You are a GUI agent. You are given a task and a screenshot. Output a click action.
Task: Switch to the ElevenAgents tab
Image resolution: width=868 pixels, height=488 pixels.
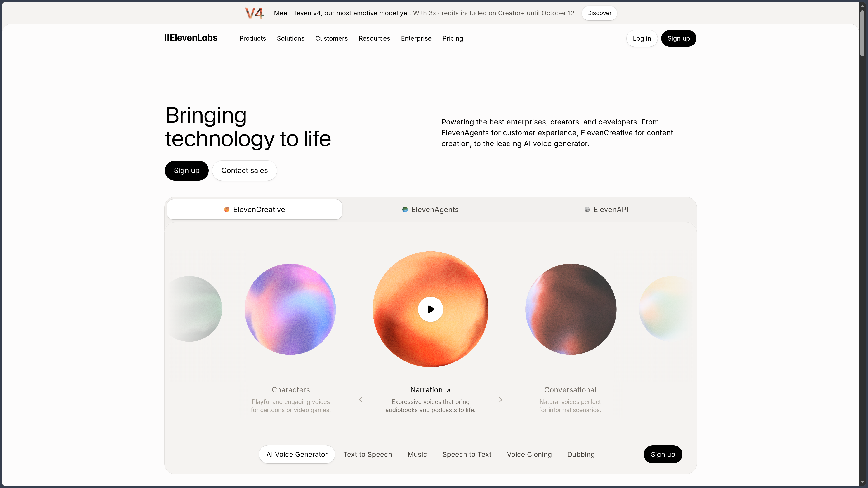[430, 209]
